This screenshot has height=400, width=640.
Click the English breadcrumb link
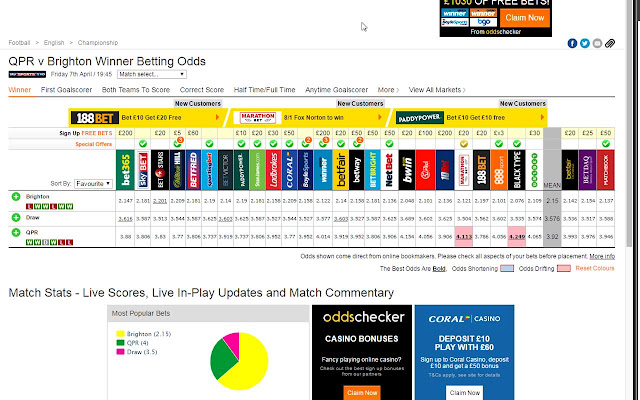click(x=54, y=42)
